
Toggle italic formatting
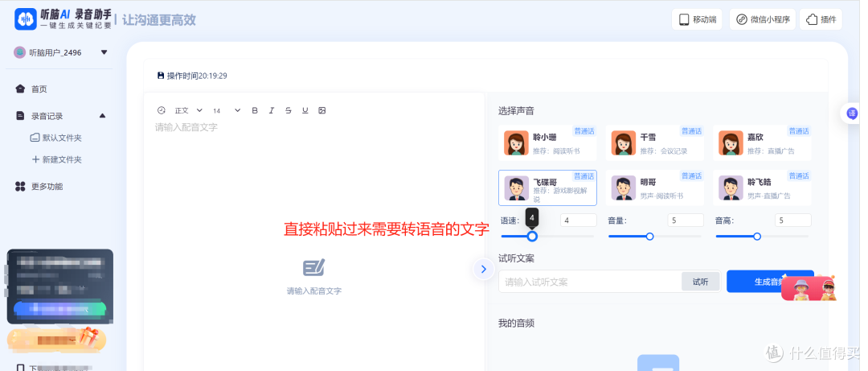coord(272,110)
